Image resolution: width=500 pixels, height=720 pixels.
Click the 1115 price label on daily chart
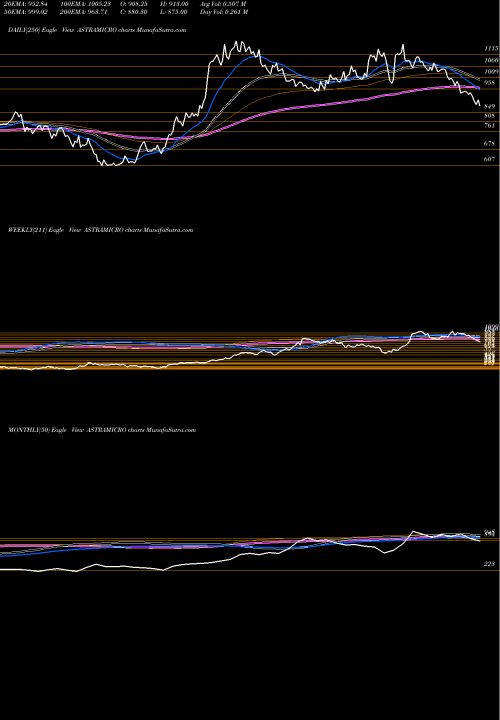491,49
